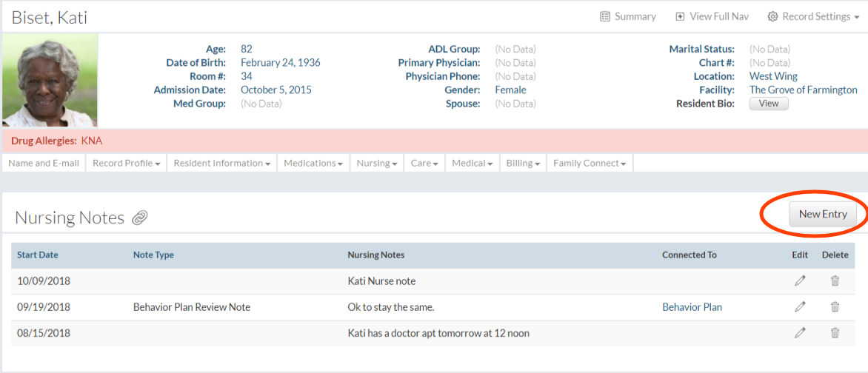
Task: Click the paperclip icon beside Nursing Notes
Action: pos(139,218)
